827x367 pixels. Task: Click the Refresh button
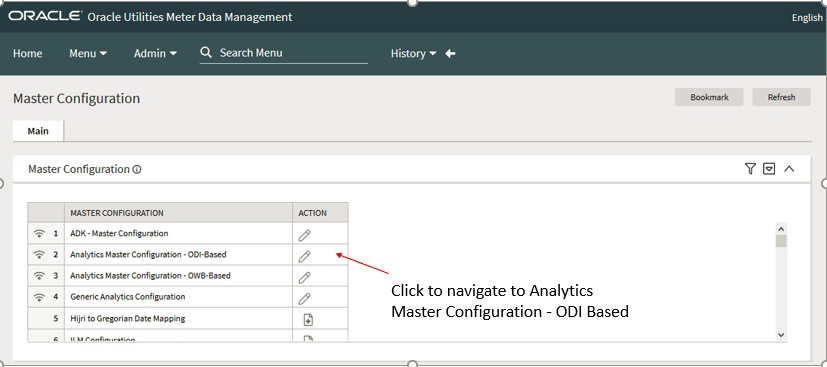click(x=781, y=97)
